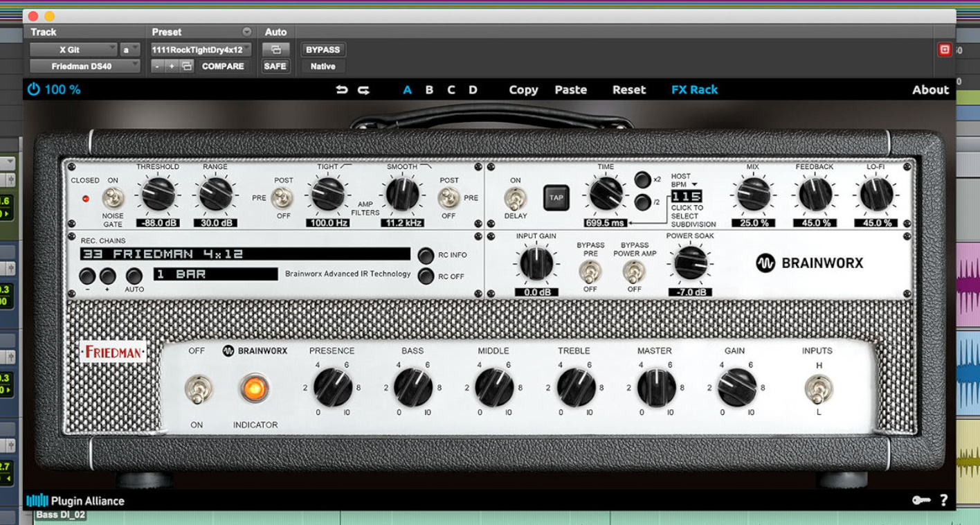The width and height of the screenshot is (980, 525).
Task: Click the 1 BAR display field
Action: pyautogui.click(x=216, y=274)
